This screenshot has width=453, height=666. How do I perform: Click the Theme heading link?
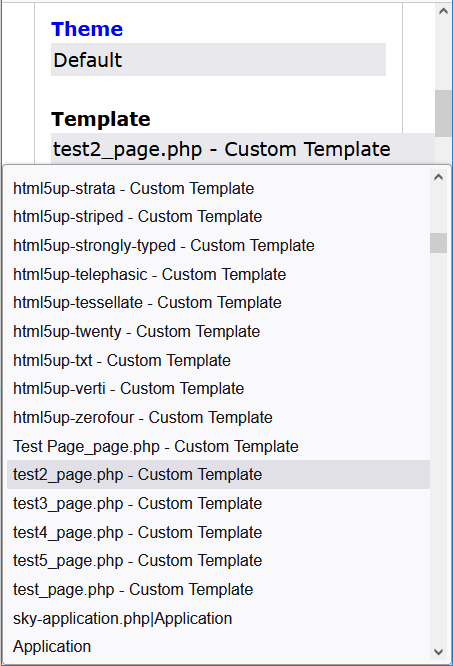coord(87,29)
